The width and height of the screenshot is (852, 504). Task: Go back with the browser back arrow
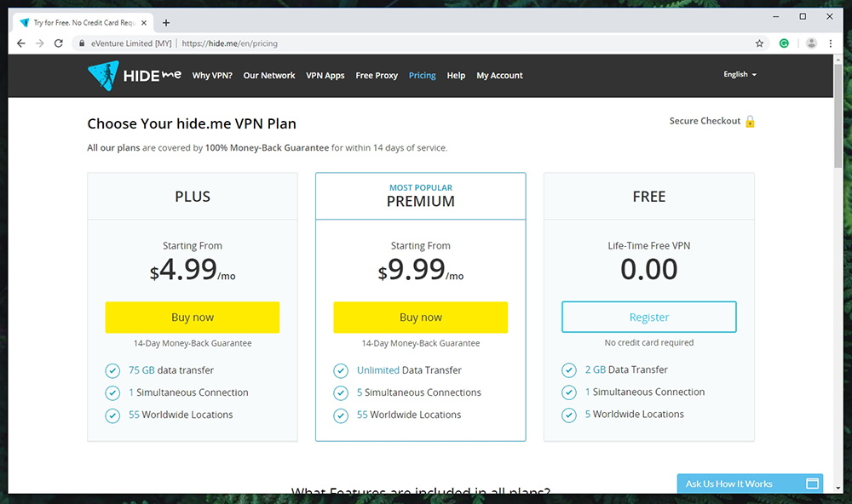(x=20, y=43)
